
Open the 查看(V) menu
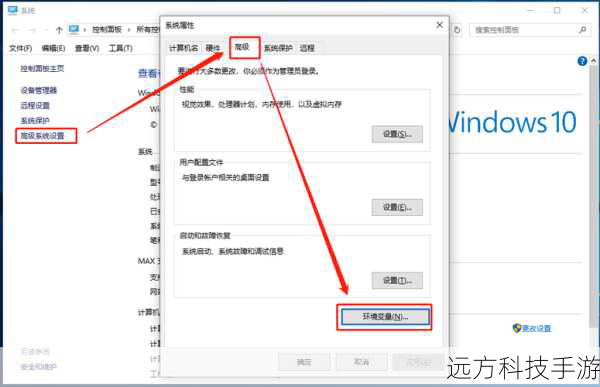click(x=87, y=48)
